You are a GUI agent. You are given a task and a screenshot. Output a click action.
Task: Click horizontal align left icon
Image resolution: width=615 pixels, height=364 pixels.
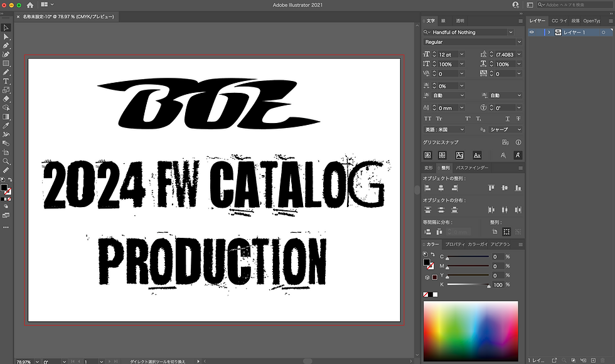(x=428, y=188)
